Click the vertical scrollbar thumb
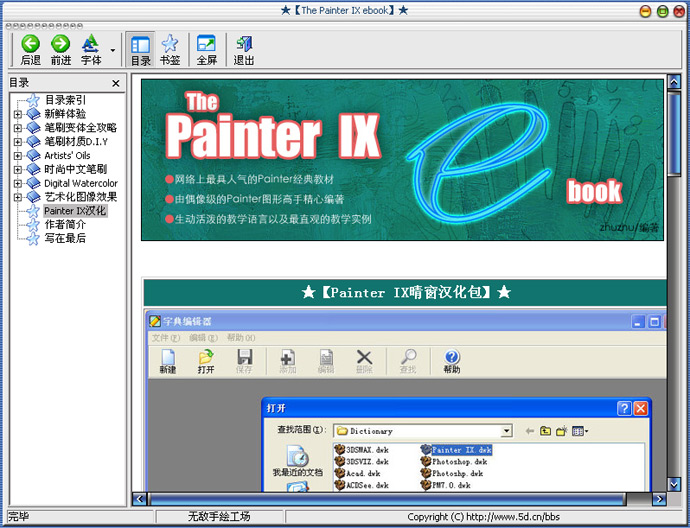690x528 pixels. (x=674, y=134)
